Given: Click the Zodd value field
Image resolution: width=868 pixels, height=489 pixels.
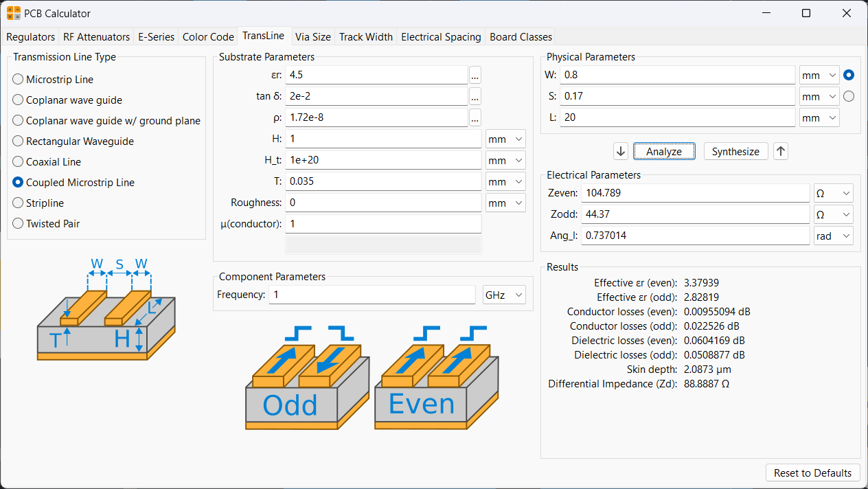Looking at the screenshot, I should [696, 214].
